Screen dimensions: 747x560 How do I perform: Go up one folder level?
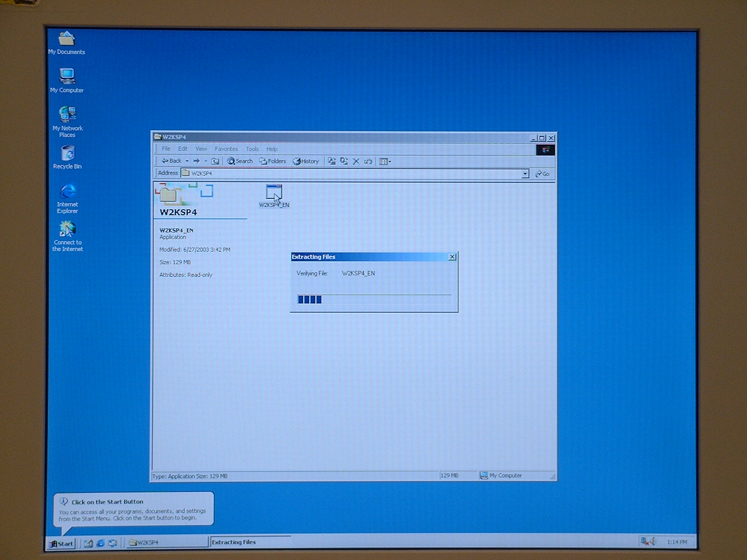pos(215,161)
